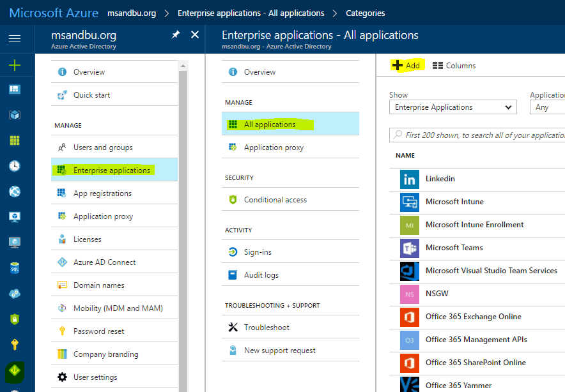Open User settings
The image size is (565, 392).
point(114,377)
